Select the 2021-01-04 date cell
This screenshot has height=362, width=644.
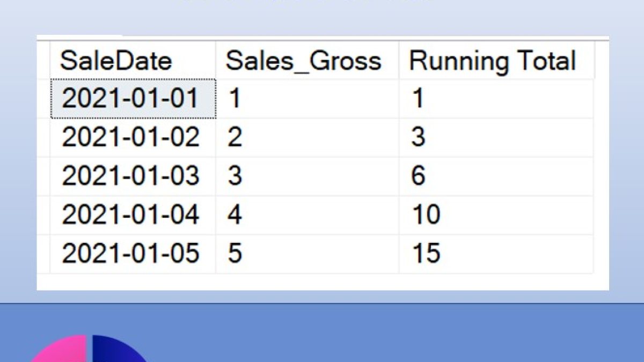(133, 215)
